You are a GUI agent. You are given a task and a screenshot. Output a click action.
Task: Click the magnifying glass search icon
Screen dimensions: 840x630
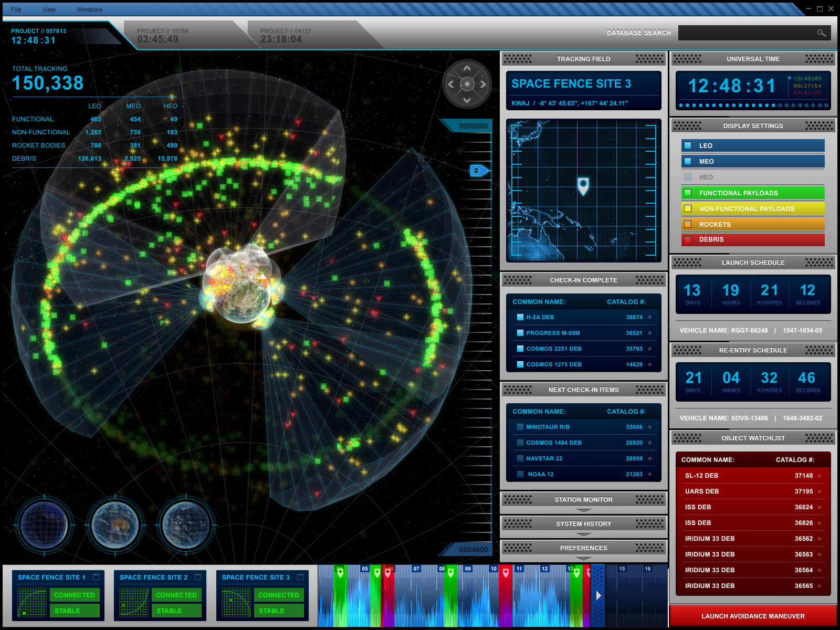(x=821, y=33)
